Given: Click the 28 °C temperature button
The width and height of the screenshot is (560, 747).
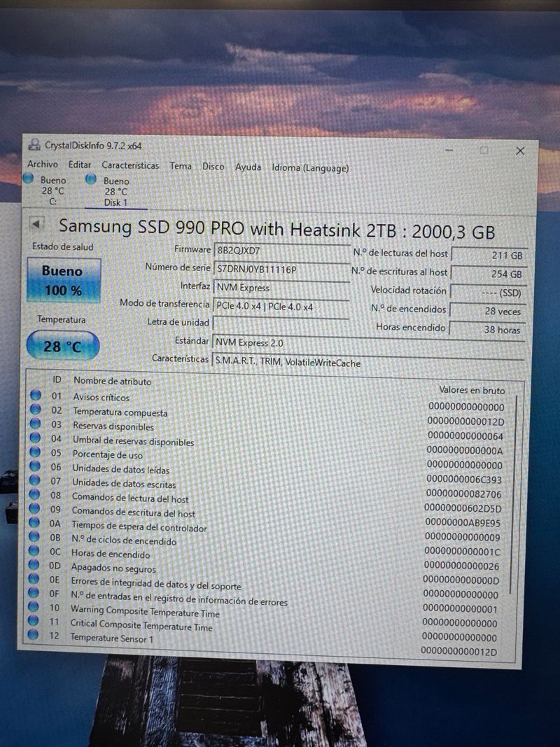Looking at the screenshot, I should [x=62, y=347].
